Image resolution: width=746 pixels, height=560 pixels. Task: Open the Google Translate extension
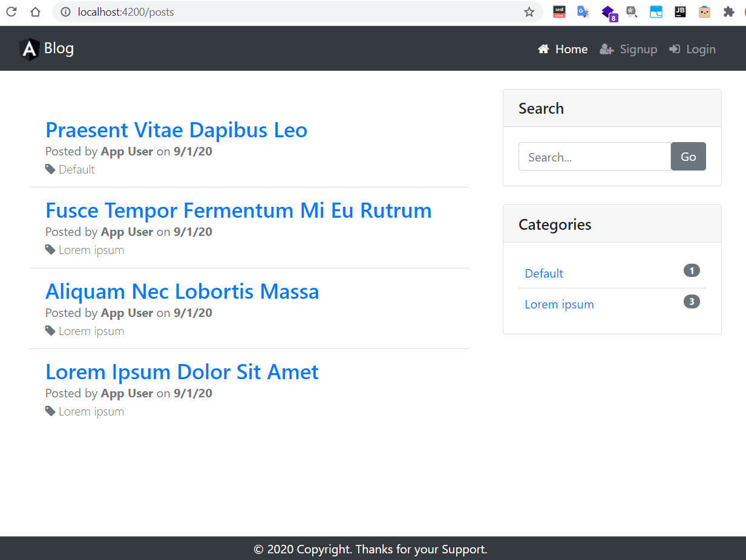point(583,11)
